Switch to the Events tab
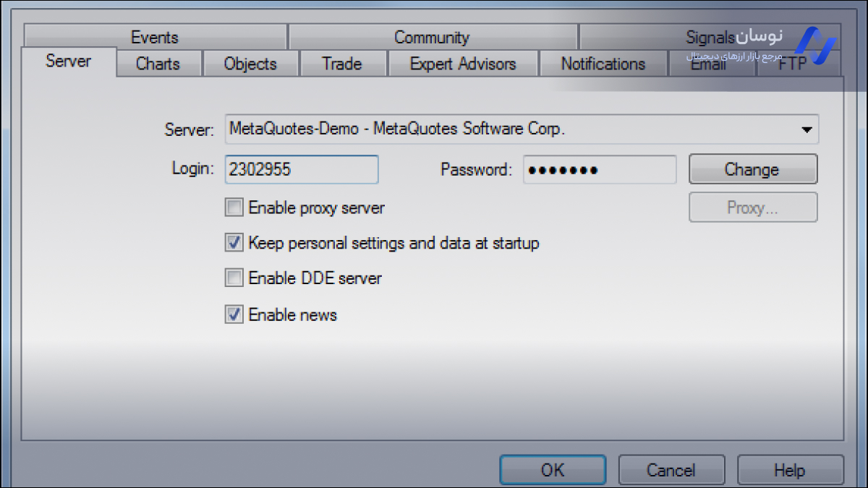Image resolution: width=868 pixels, height=488 pixels. [155, 37]
